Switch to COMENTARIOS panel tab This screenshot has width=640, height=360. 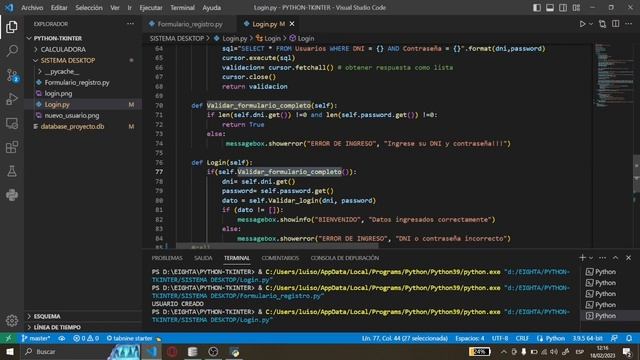(x=280, y=258)
